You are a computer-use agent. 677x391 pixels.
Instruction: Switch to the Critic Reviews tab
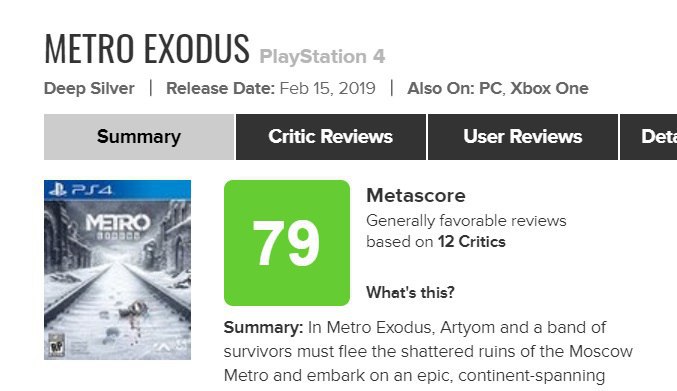click(x=331, y=137)
